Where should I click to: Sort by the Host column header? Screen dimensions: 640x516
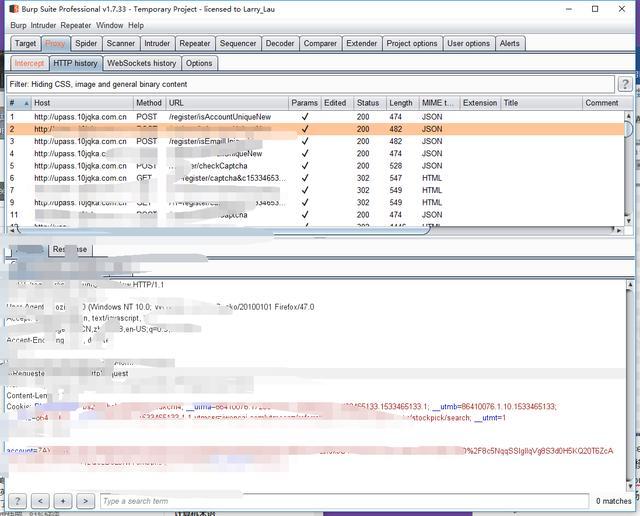(82, 103)
